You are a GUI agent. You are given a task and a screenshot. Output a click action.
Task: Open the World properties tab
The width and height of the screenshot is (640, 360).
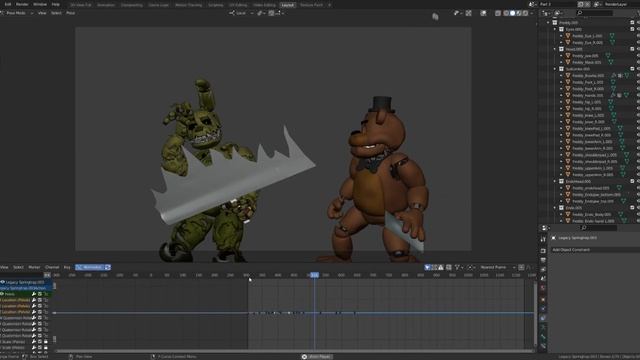pyautogui.click(x=543, y=288)
